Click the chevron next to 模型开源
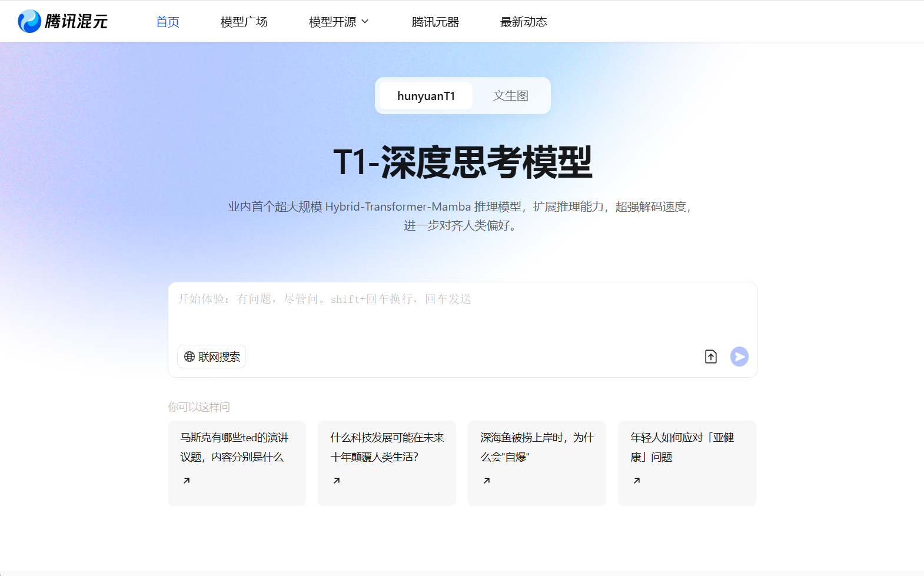This screenshot has height=576, width=924. 365,22
